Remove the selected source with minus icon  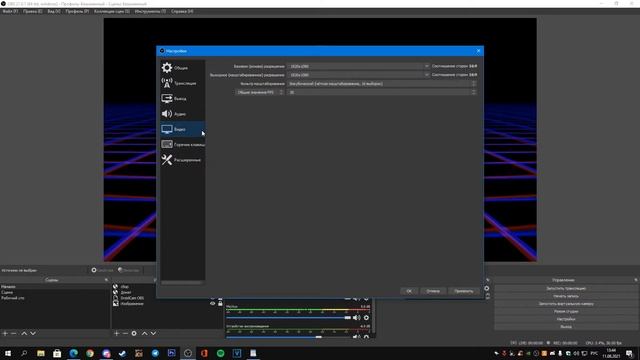tap(125, 333)
